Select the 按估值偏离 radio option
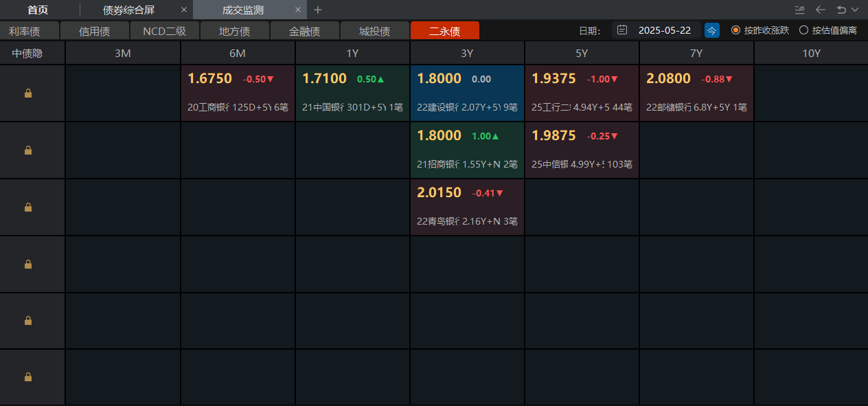868x406 pixels. [828, 30]
